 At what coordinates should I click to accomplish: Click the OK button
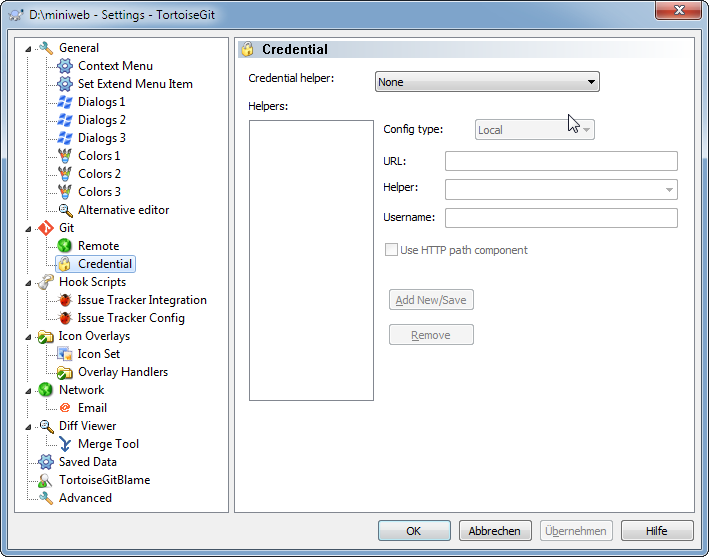coord(414,530)
